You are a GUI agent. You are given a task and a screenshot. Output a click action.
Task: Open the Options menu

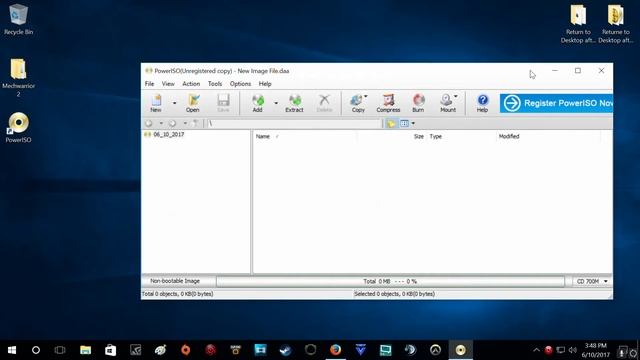pos(240,84)
